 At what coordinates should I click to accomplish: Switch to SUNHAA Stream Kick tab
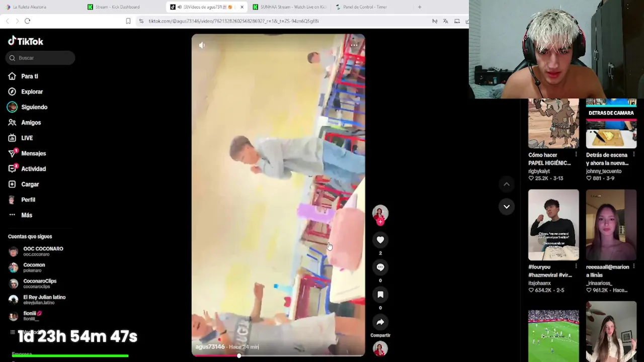click(289, 7)
